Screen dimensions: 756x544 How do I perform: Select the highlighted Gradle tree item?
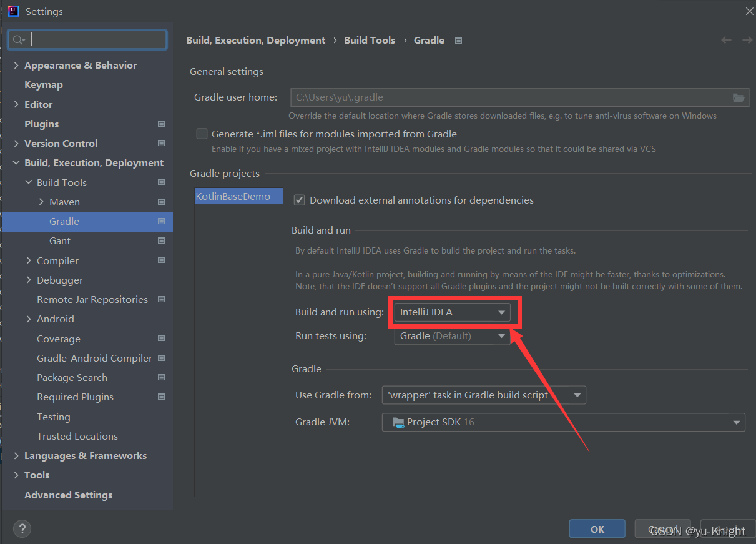(x=87, y=221)
